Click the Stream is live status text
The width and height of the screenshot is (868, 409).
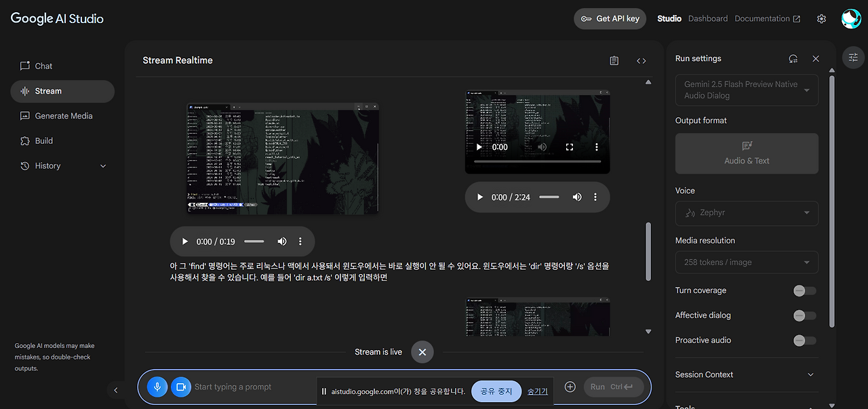(x=378, y=352)
